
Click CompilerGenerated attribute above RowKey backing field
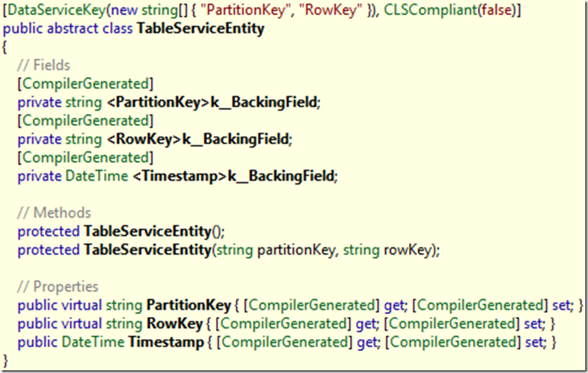[85, 121]
